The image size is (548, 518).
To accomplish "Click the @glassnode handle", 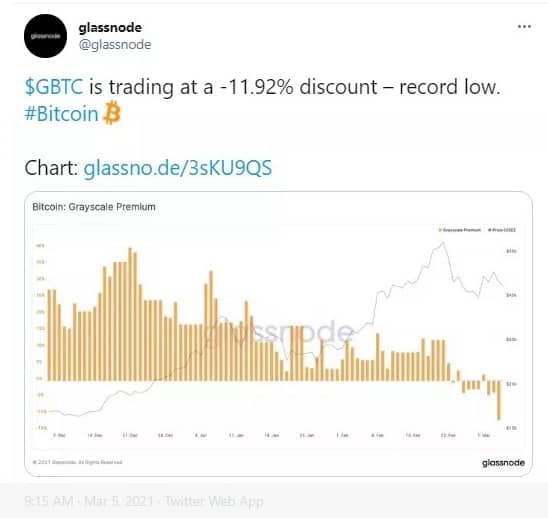I will point(115,45).
